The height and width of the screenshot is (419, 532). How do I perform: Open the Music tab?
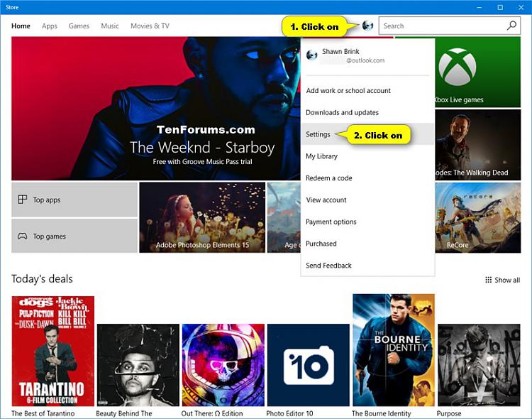(x=110, y=26)
